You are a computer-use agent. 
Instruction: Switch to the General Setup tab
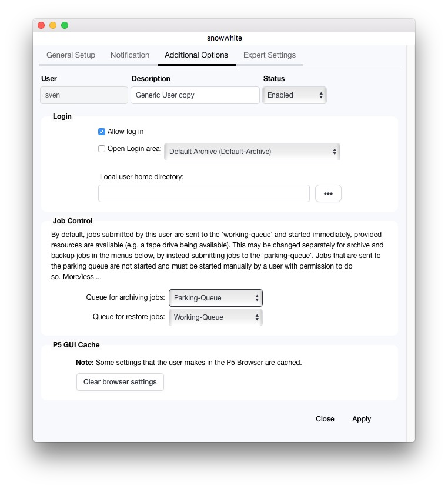point(71,55)
